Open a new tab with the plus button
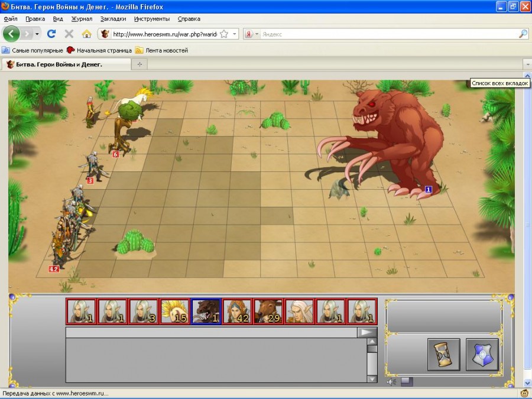Image resolution: width=532 pixels, height=399 pixels. [140, 64]
